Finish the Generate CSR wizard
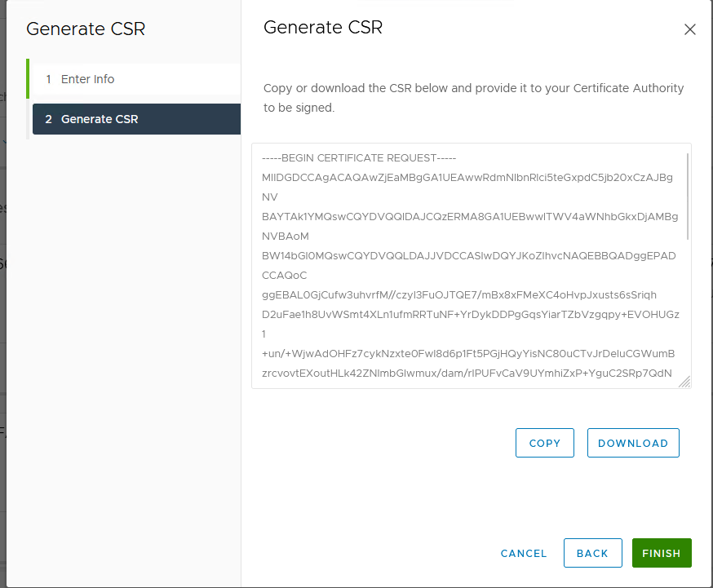713x588 pixels. (x=662, y=553)
